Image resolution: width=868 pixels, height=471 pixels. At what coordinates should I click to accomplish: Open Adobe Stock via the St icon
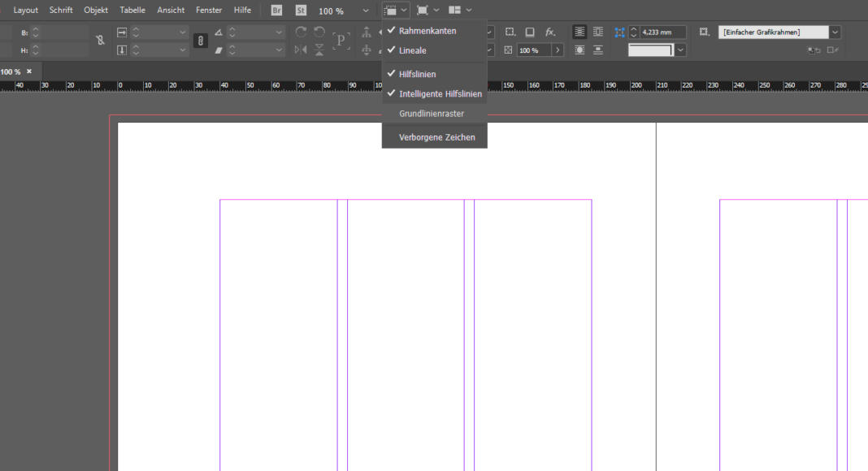click(x=300, y=11)
